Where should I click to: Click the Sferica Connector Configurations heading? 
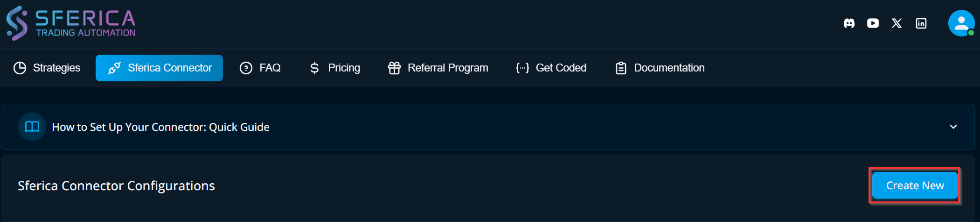pyautogui.click(x=116, y=186)
